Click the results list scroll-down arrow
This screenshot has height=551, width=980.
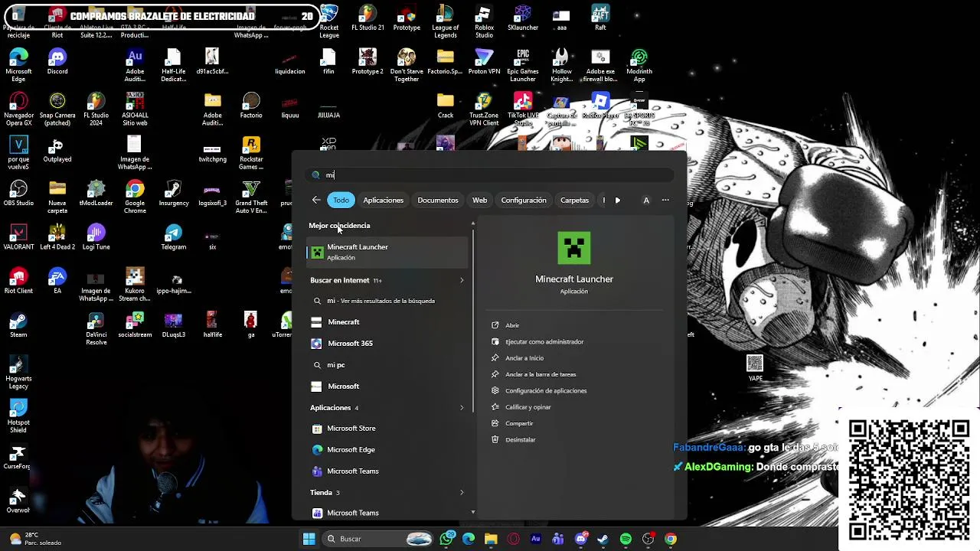click(473, 512)
